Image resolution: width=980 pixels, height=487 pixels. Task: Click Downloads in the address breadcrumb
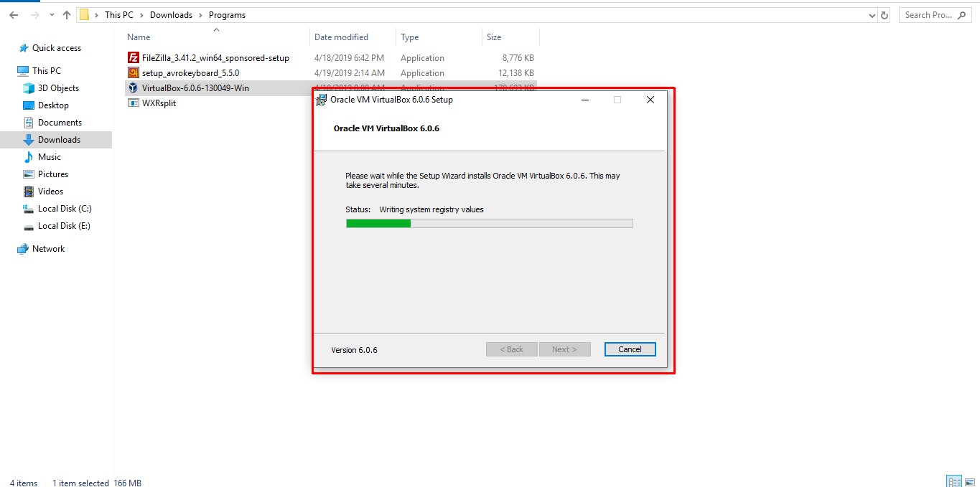click(x=171, y=14)
